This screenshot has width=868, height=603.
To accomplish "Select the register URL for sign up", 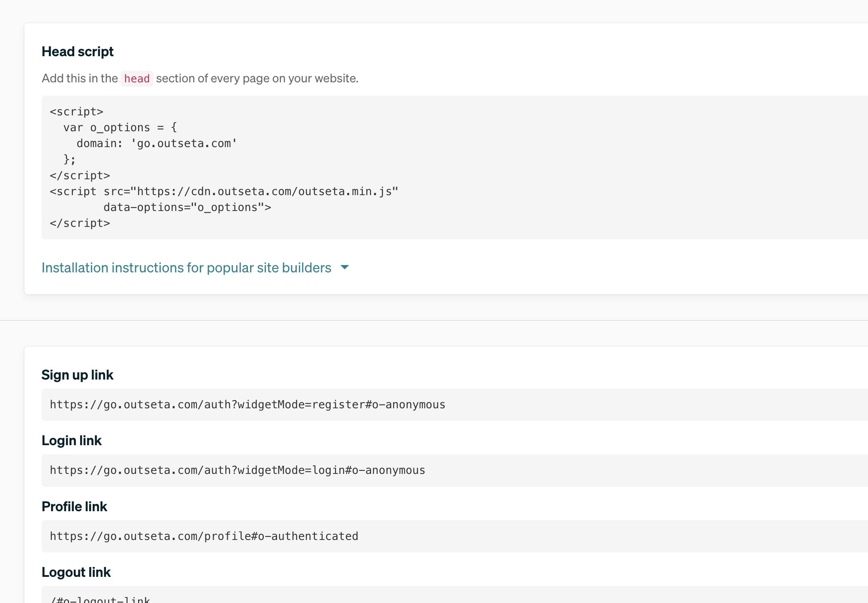I will click(247, 404).
